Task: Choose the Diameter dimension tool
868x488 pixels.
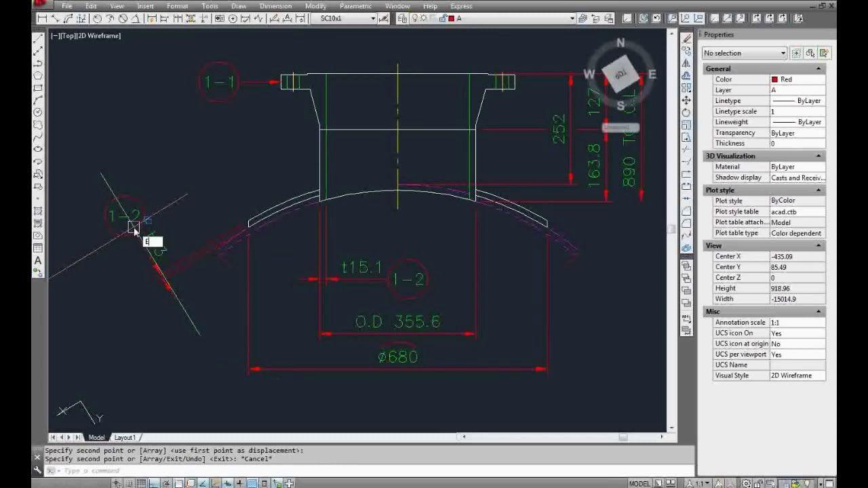Action: coord(123,18)
